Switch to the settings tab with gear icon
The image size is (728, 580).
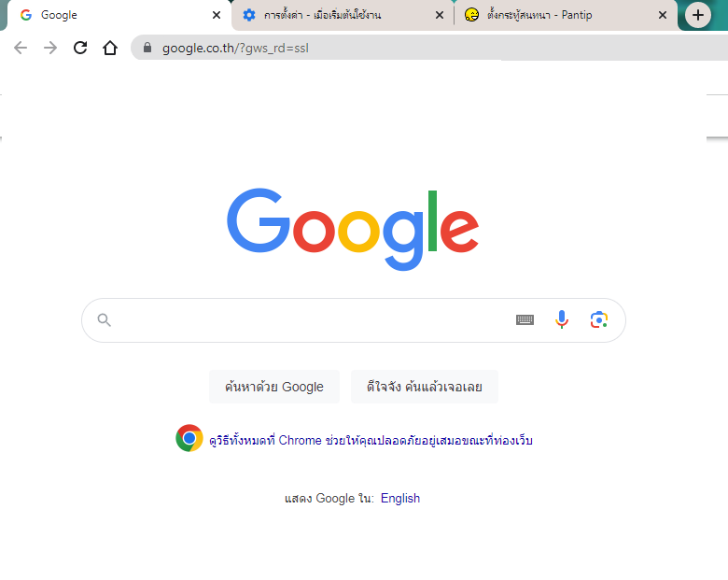(x=332, y=15)
